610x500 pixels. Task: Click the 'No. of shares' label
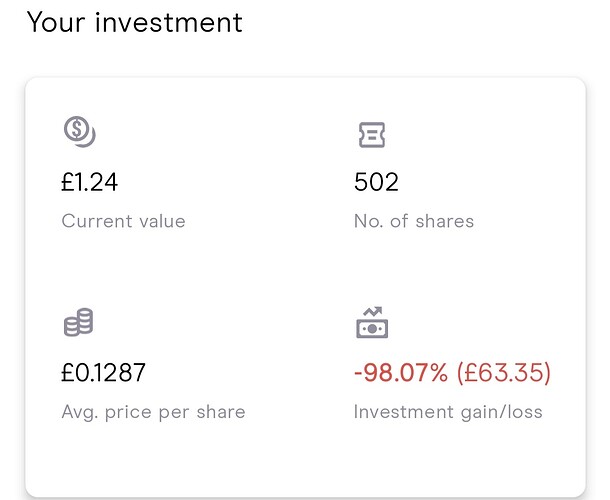[x=414, y=221]
